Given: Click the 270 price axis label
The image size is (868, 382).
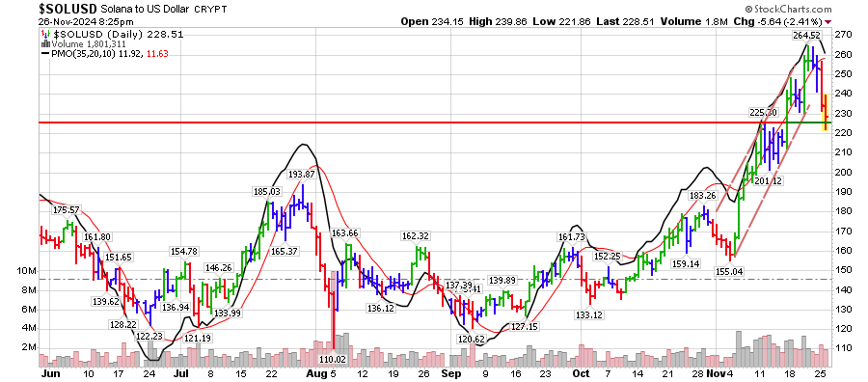Looking at the screenshot, I should click(842, 35).
